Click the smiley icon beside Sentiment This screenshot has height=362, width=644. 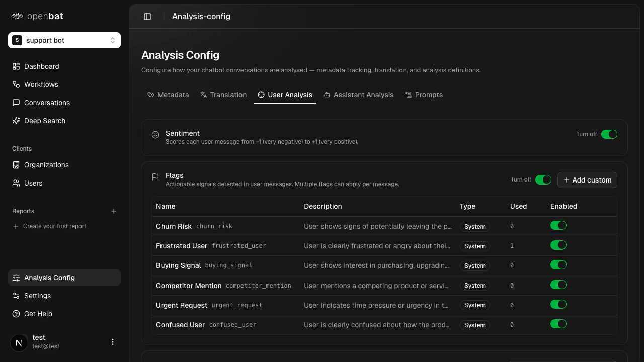[x=155, y=134]
